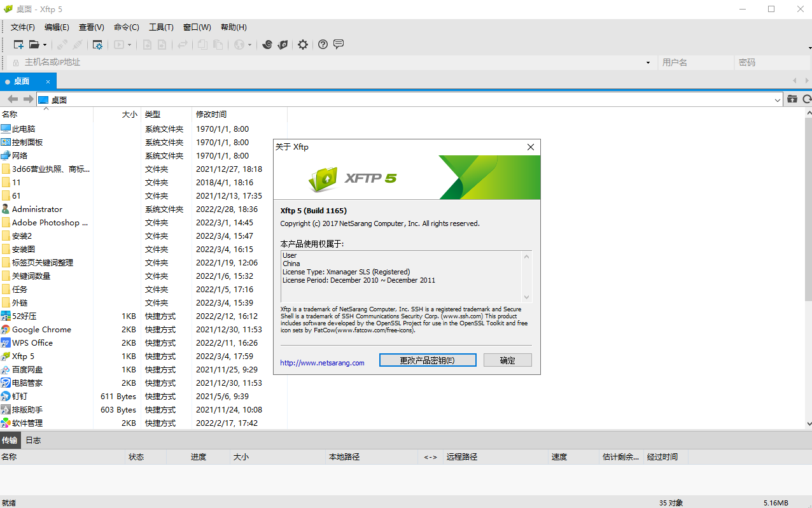
Task: Select the Google Chrome shortcut icon
Action: (5, 329)
